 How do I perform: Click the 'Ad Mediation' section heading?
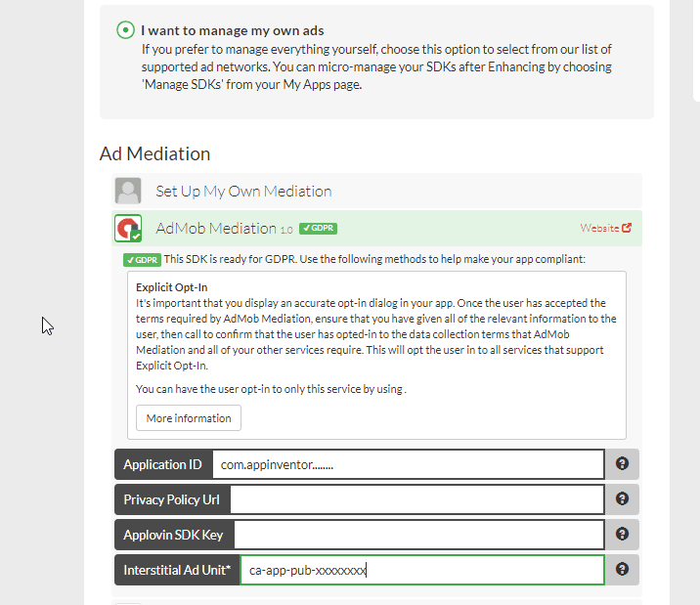tap(154, 153)
